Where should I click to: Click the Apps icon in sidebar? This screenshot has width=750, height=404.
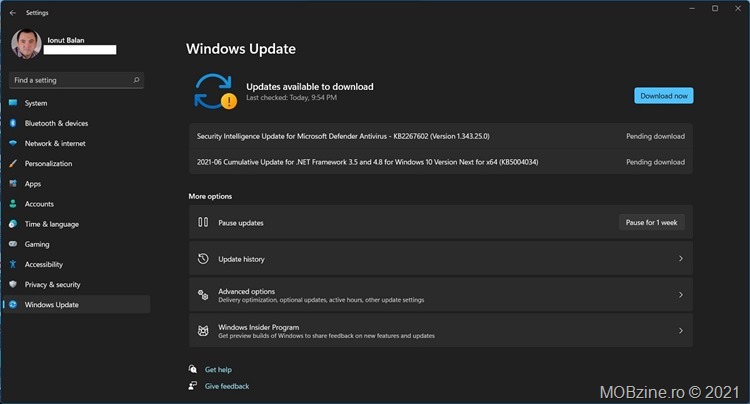[x=13, y=184]
